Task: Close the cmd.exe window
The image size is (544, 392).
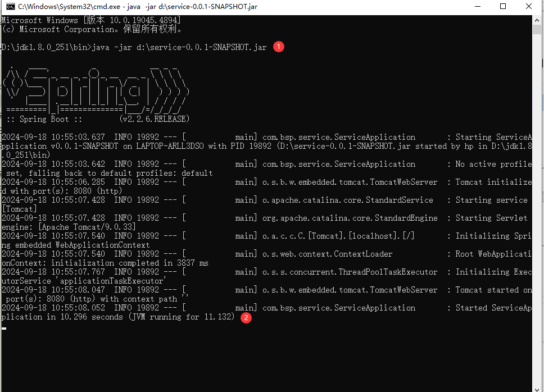Action: click(530, 7)
